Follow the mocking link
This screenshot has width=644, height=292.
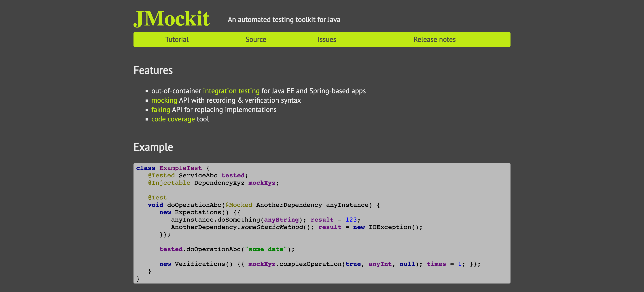pos(164,100)
